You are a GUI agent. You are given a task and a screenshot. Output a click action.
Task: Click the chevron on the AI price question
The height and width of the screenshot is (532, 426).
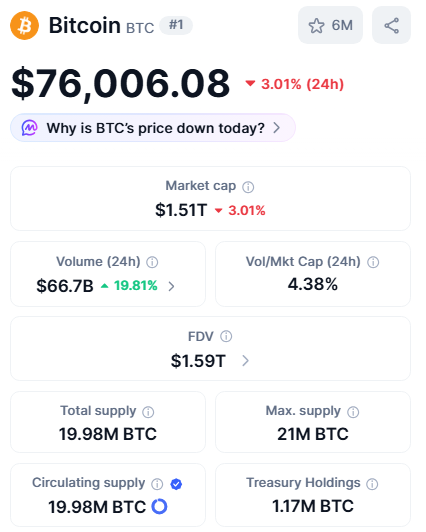(x=277, y=128)
